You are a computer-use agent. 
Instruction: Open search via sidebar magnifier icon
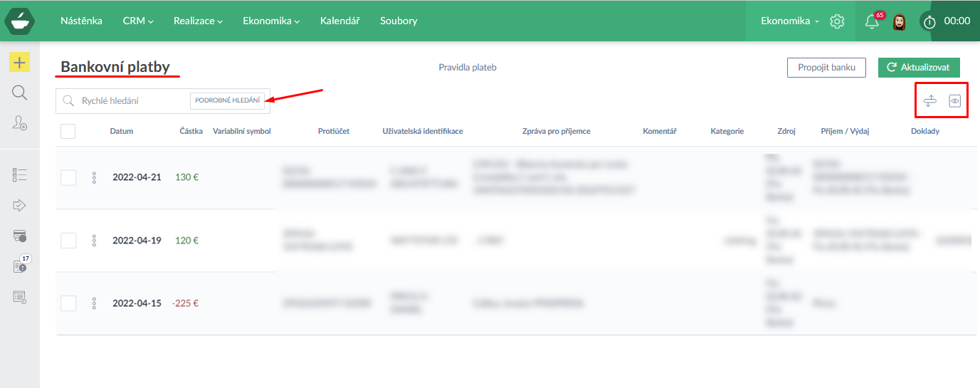pos(19,93)
